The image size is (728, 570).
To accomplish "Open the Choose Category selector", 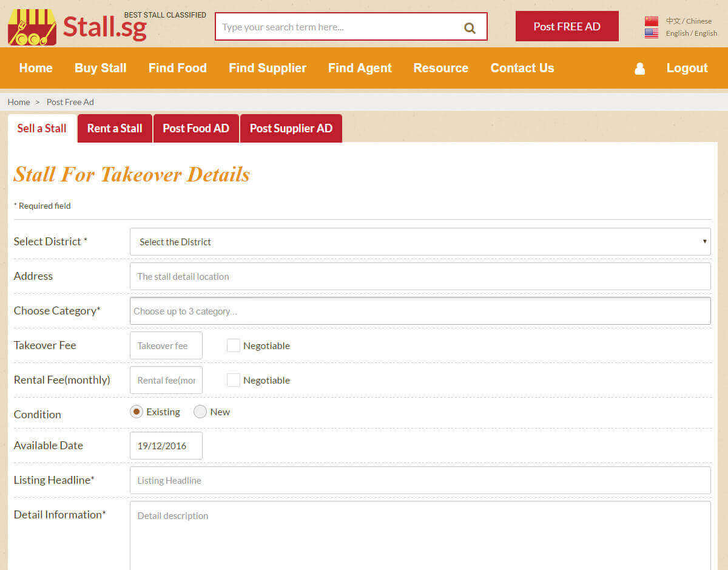I will [x=420, y=311].
